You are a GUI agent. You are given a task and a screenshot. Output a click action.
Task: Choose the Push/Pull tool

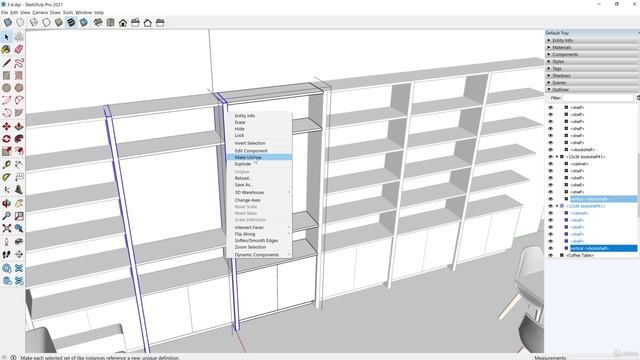19,127
